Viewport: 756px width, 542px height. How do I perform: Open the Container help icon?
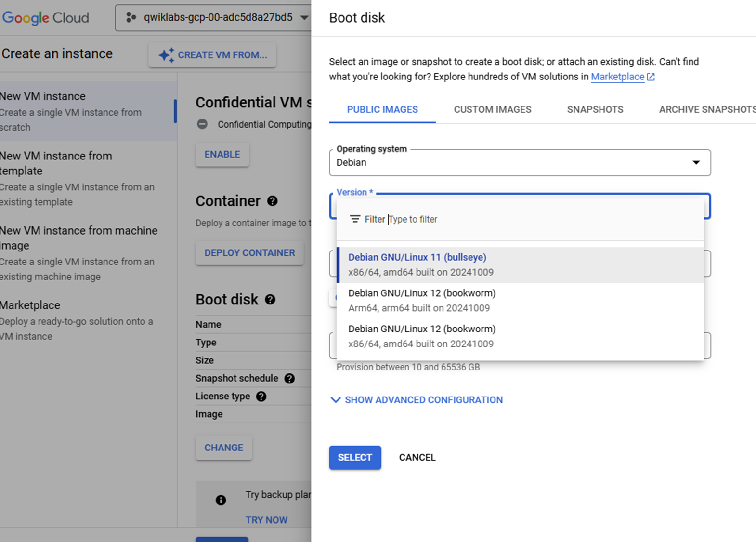pyautogui.click(x=272, y=201)
